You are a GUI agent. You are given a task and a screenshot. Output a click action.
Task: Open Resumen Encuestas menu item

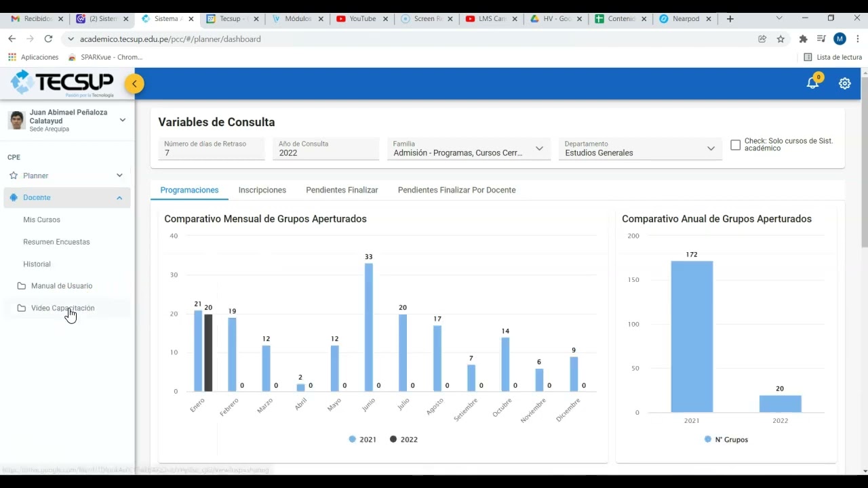[56, 242]
